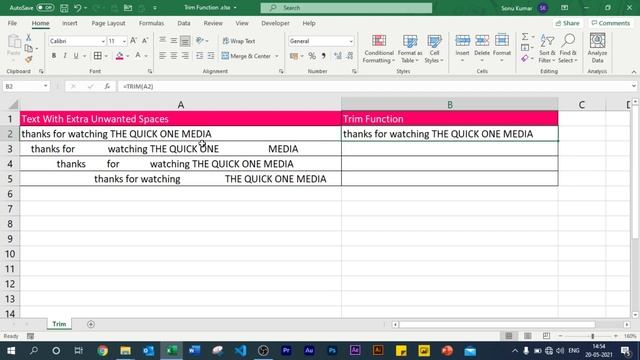Viewport: 640px width, 360px height.
Task: Collapse the ribbon
Action: [633, 72]
